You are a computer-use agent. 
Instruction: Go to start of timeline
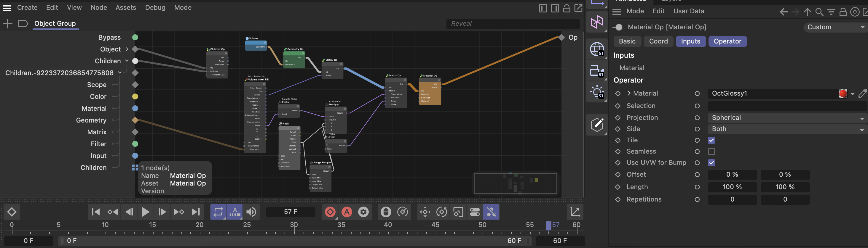[x=96, y=212]
